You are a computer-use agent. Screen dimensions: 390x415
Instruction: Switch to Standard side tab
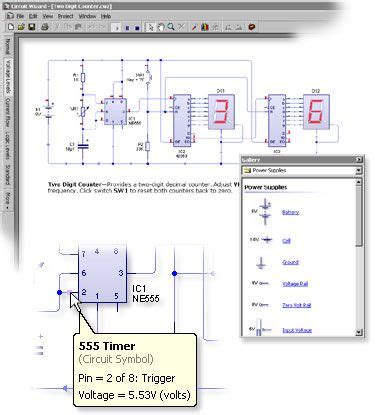(8, 175)
